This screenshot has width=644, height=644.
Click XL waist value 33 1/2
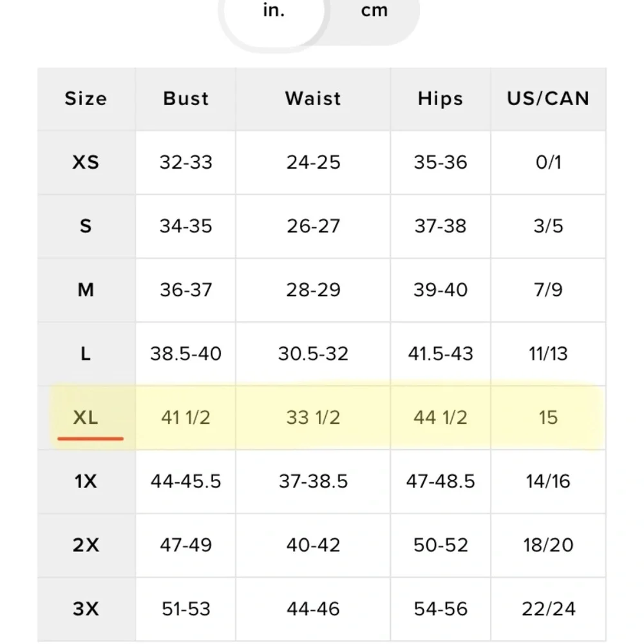[313, 417]
